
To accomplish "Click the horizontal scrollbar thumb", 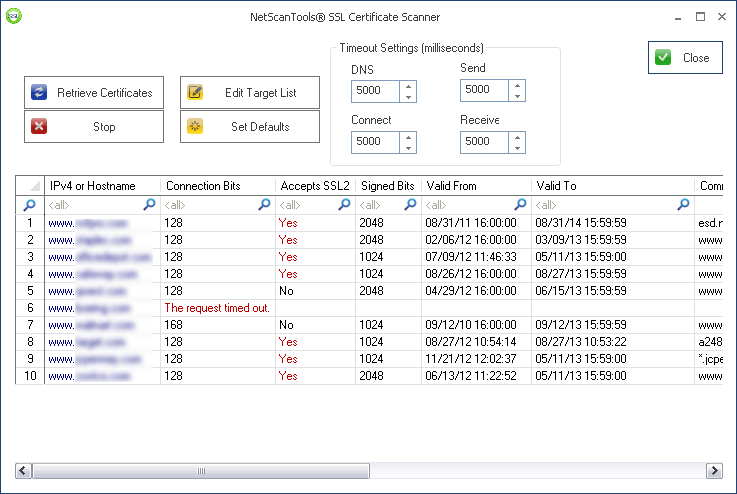I will click(x=201, y=470).
